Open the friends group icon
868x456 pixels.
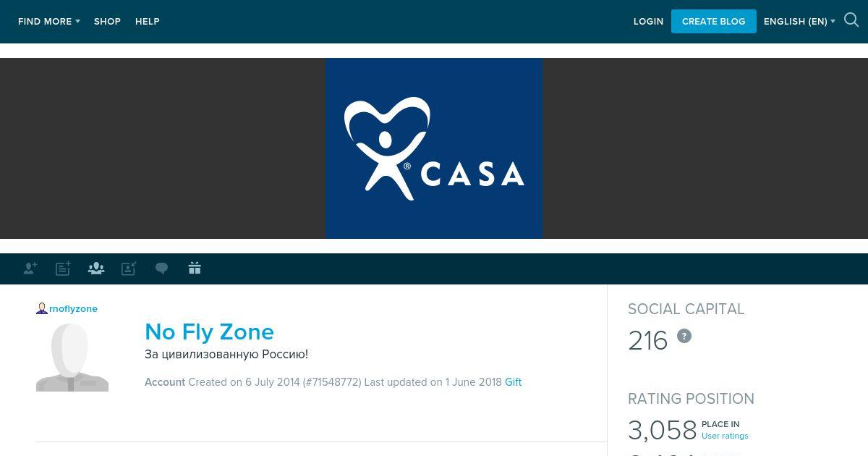[96, 269]
